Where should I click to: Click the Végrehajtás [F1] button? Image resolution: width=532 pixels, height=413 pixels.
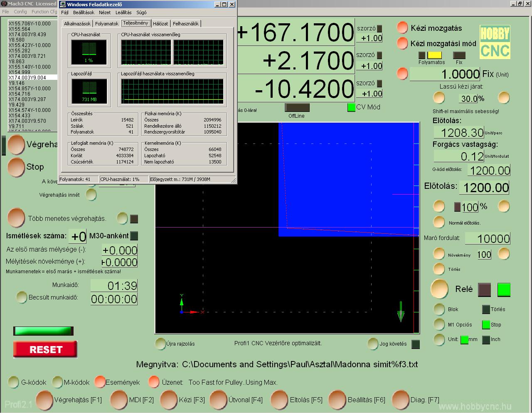[x=44, y=400]
